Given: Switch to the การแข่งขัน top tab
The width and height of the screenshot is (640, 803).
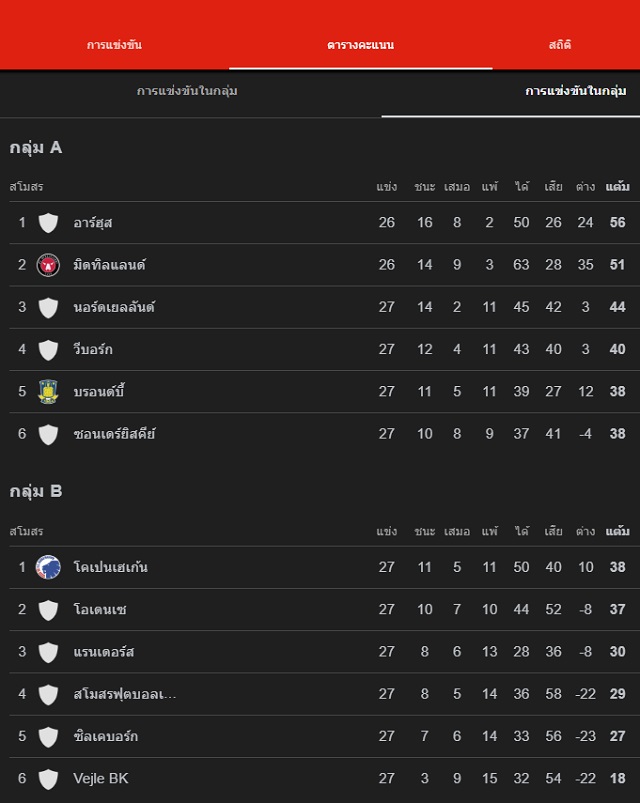Looking at the screenshot, I should coord(114,45).
